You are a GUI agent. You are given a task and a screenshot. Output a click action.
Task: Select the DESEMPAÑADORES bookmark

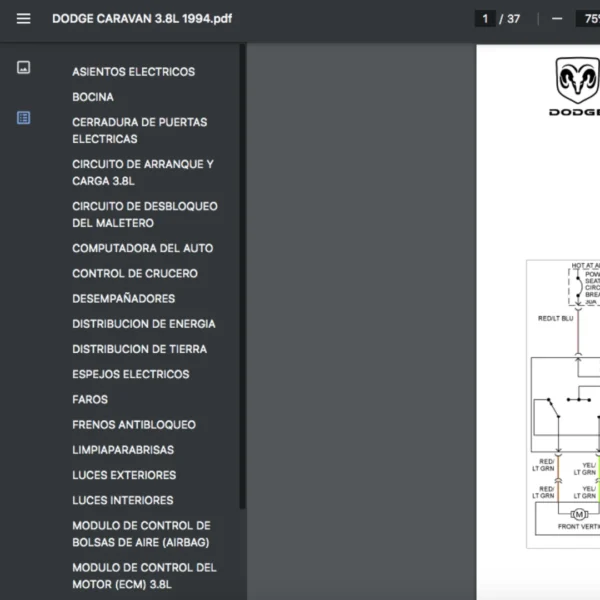123,299
